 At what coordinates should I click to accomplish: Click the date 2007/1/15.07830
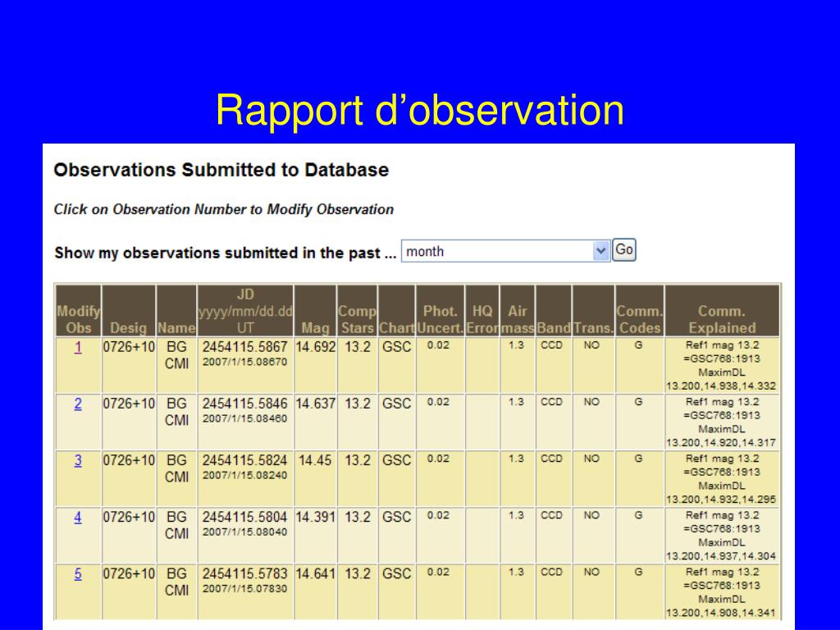click(244, 589)
